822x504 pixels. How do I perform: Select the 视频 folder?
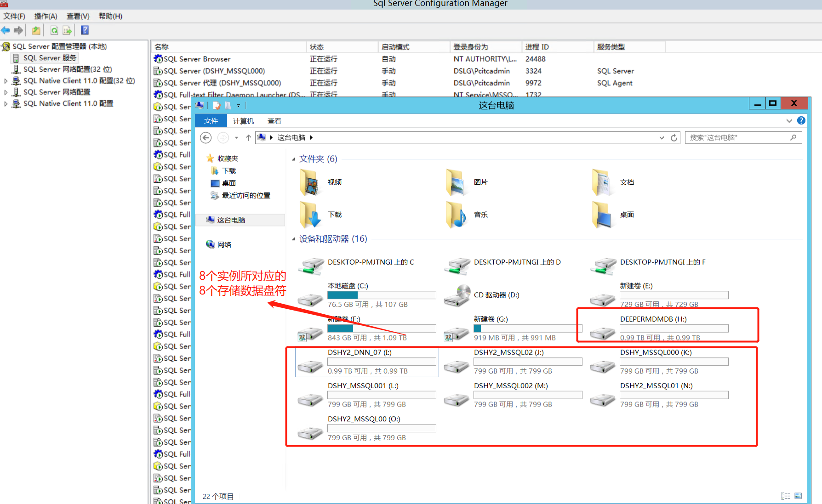321,182
